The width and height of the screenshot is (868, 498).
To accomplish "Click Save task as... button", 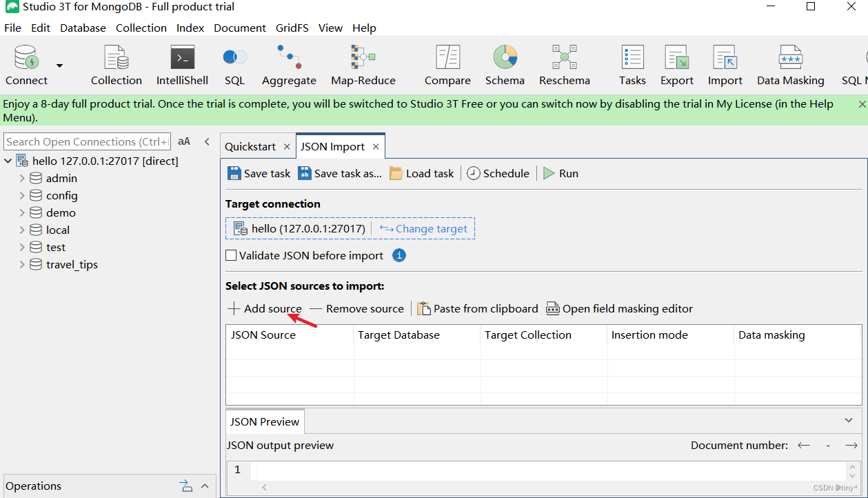I will pyautogui.click(x=340, y=173).
